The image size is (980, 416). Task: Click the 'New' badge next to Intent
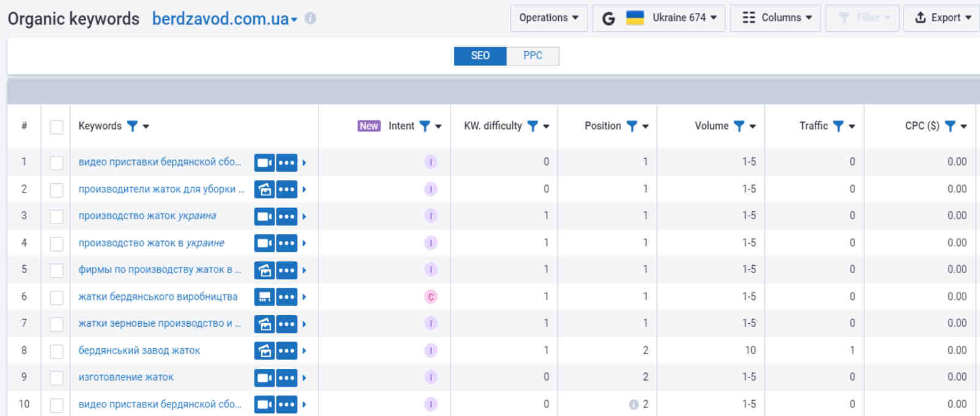pos(369,126)
